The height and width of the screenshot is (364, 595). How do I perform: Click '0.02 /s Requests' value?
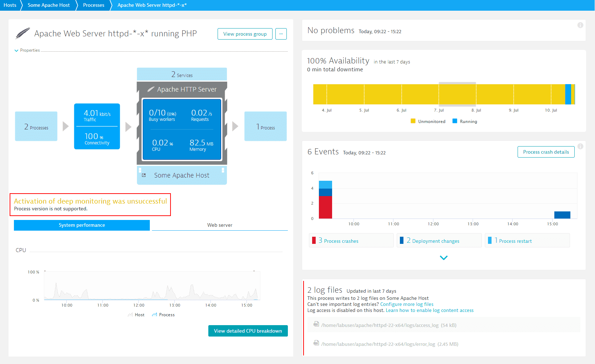click(202, 115)
